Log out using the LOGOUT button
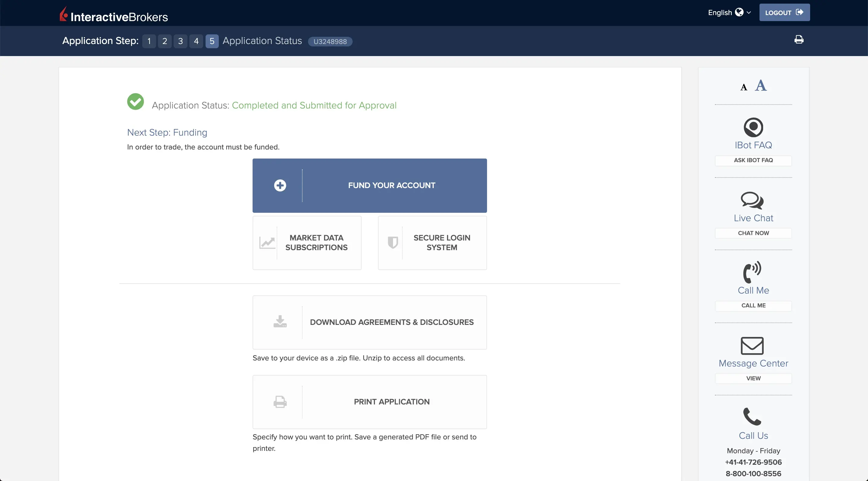The height and width of the screenshot is (481, 868). coord(785,12)
